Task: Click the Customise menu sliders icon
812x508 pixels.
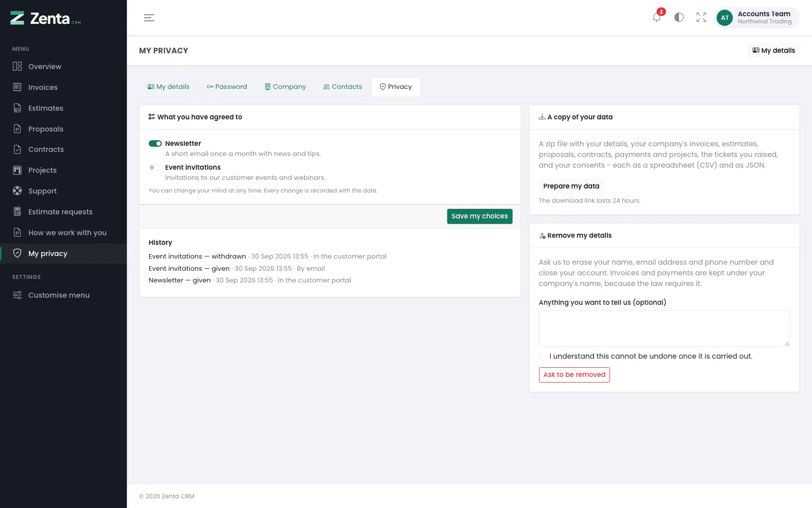Action: [x=17, y=295]
